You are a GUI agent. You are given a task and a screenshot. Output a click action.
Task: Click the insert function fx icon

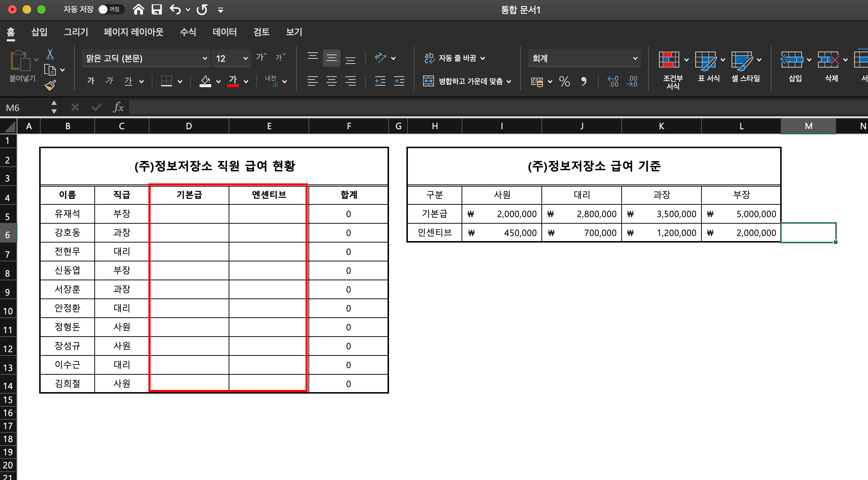118,107
